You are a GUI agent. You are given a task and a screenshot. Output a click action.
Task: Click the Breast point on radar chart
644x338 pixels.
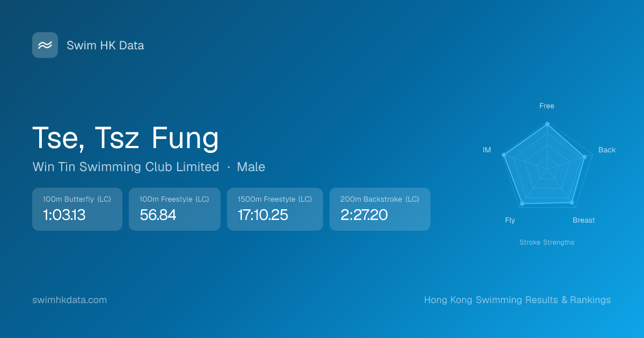click(572, 203)
